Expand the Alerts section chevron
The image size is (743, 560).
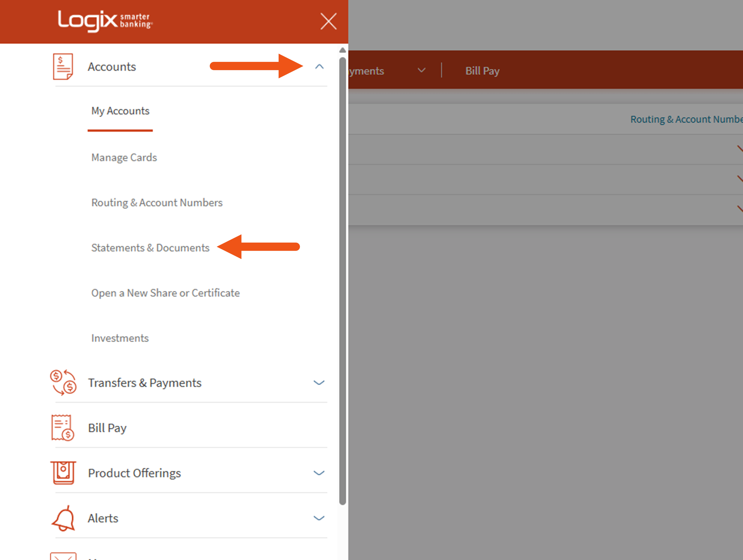click(319, 518)
